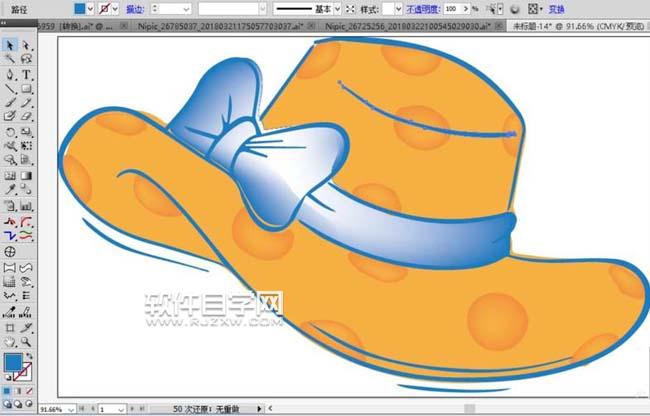Switch to the [转换].ai document tab

click(x=81, y=26)
